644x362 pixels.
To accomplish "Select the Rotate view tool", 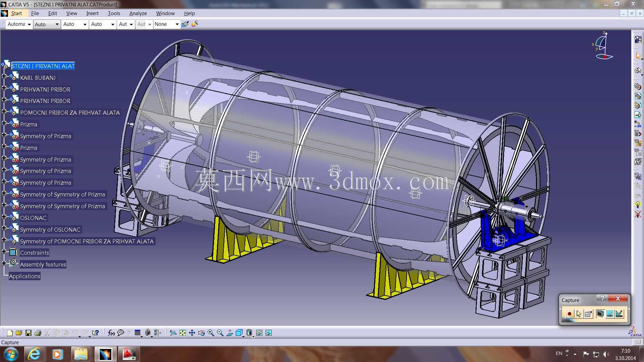I will (x=201, y=333).
